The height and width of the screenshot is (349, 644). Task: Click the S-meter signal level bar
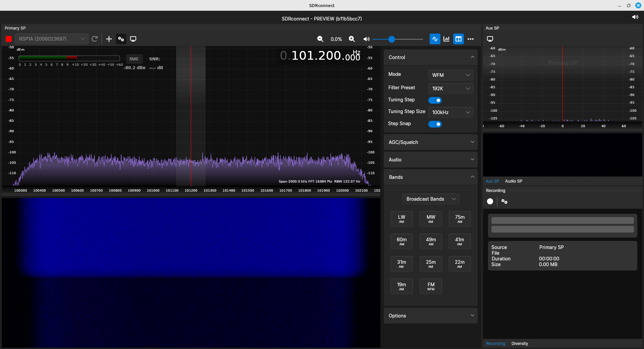pyautogui.click(x=69, y=58)
